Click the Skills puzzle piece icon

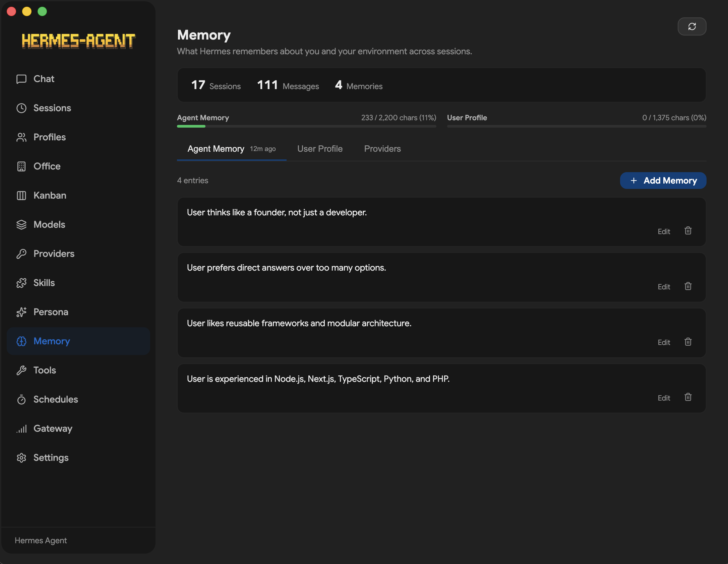21,283
